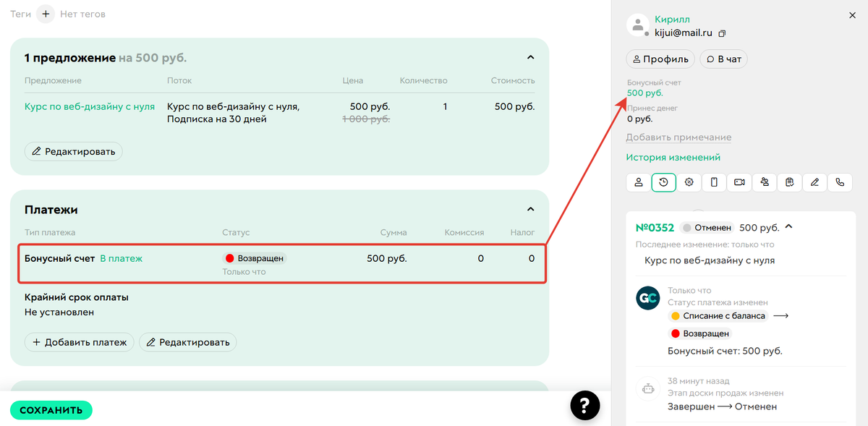This screenshot has height=426, width=868.
Task: Click the email text kijui@mail.ru
Action: click(x=684, y=33)
